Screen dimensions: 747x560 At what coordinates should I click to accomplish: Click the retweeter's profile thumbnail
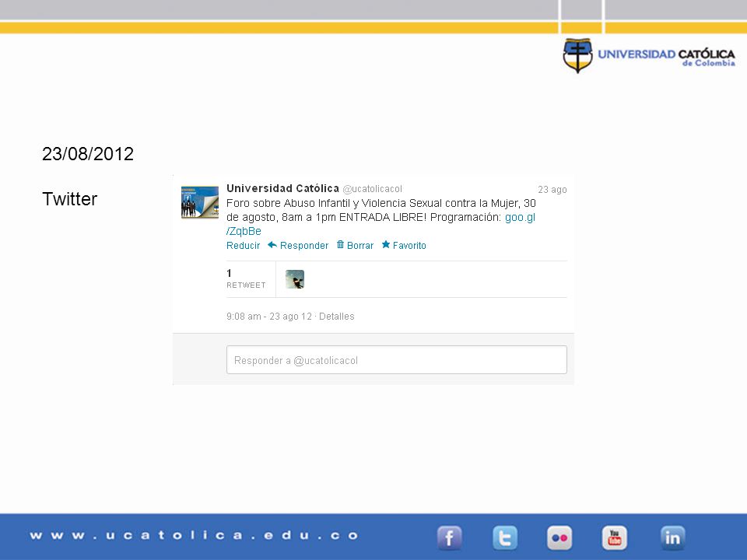[295, 279]
